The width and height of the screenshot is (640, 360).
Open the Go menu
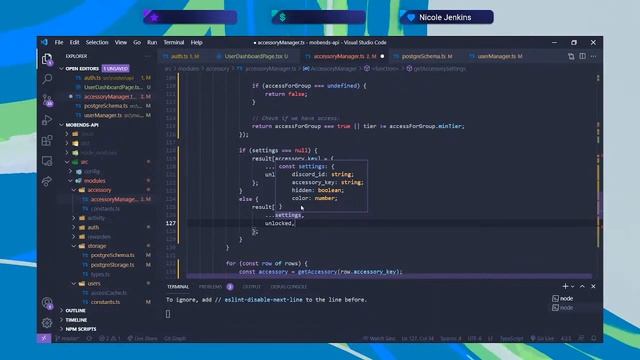tap(137, 42)
